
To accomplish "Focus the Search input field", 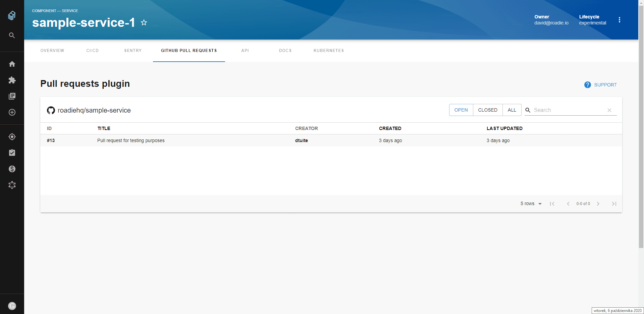I will pyautogui.click(x=569, y=110).
